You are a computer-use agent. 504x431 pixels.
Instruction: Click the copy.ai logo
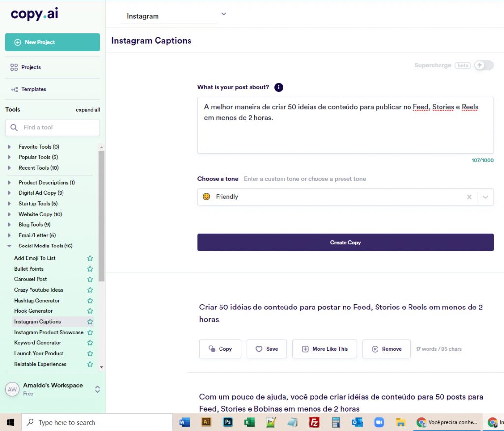tap(34, 14)
